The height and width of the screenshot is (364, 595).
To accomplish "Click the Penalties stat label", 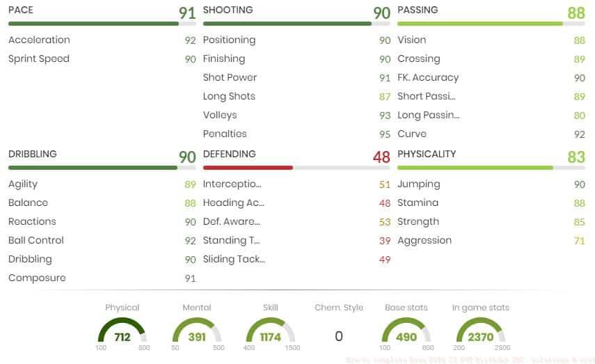I will tap(225, 134).
